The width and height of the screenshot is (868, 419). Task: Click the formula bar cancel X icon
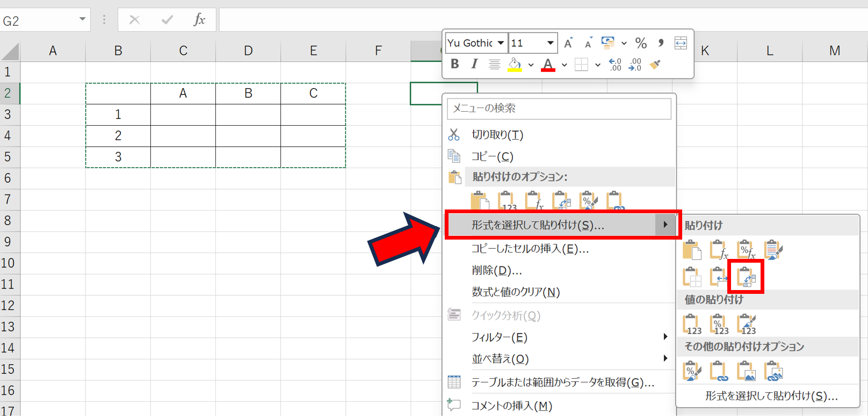(134, 20)
